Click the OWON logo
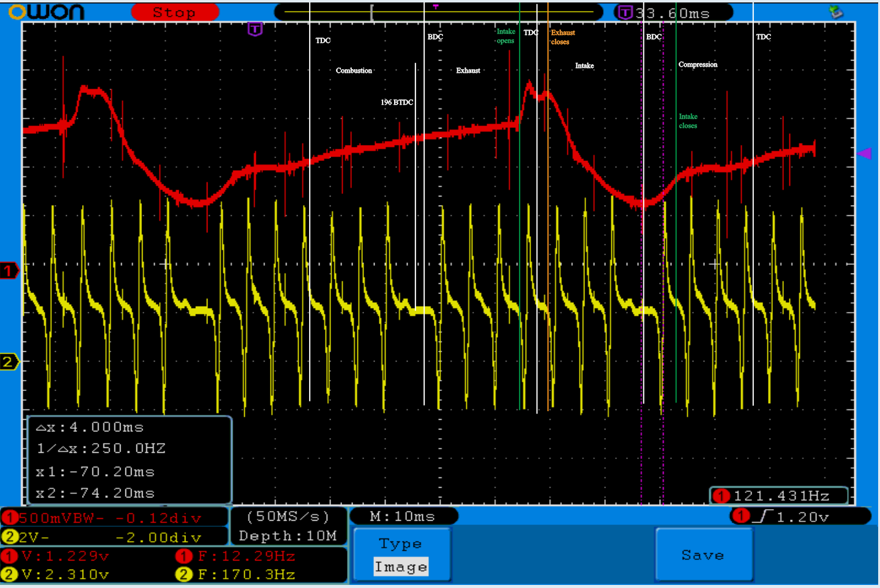The height and width of the screenshot is (588, 880). tap(46, 12)
